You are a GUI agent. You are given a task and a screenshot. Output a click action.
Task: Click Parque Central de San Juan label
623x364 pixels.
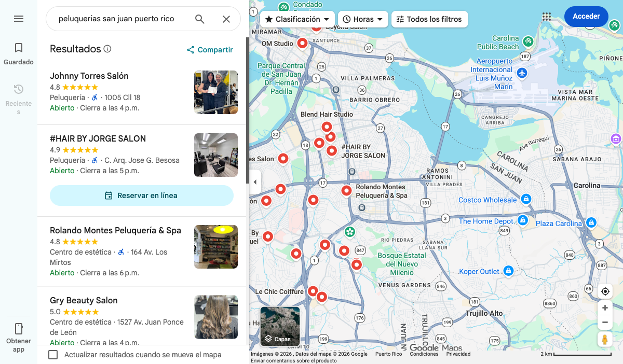coord(281,78)
